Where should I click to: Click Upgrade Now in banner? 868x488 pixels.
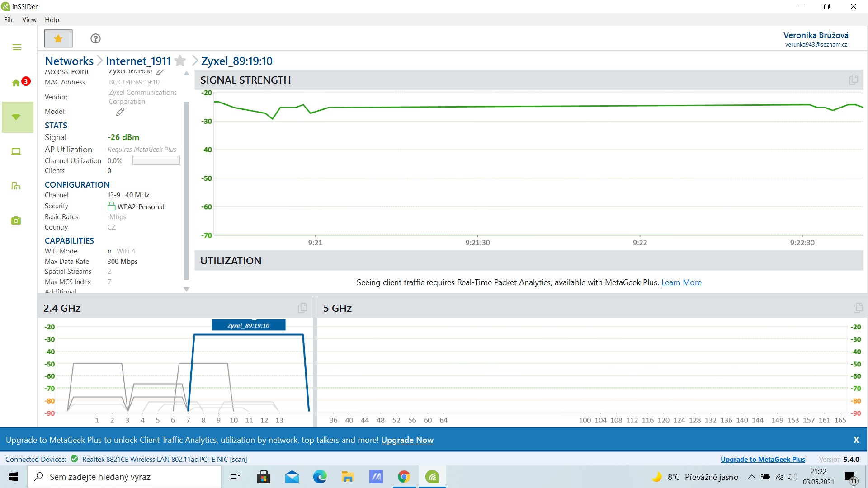[407, 440]
